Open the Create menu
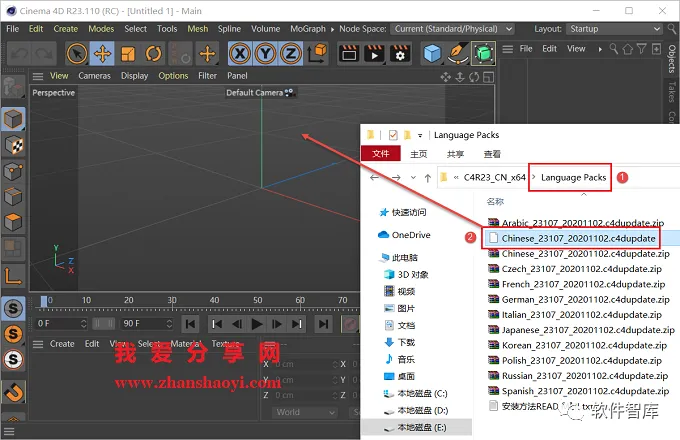This screenshot has width=680, height=440. 65,29
